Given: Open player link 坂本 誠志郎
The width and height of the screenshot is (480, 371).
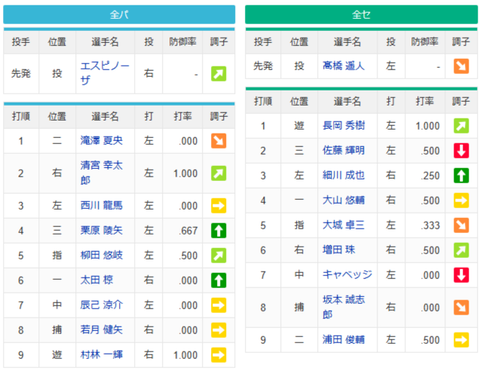Looking at the screenshot, I should point(343,307).
